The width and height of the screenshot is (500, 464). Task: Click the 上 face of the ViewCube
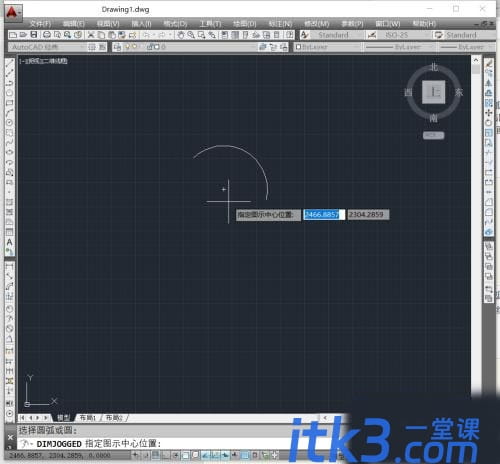[x=434, y=92]
